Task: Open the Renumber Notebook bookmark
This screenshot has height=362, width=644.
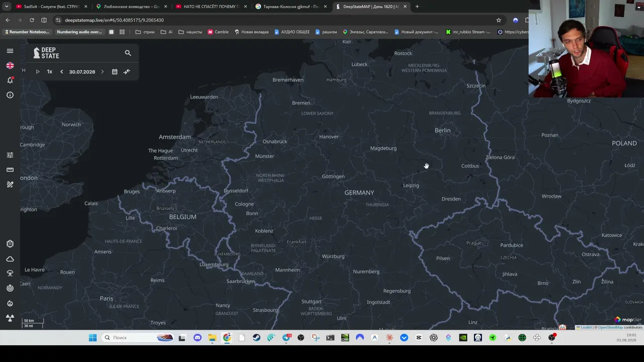Action: [27, 32]
